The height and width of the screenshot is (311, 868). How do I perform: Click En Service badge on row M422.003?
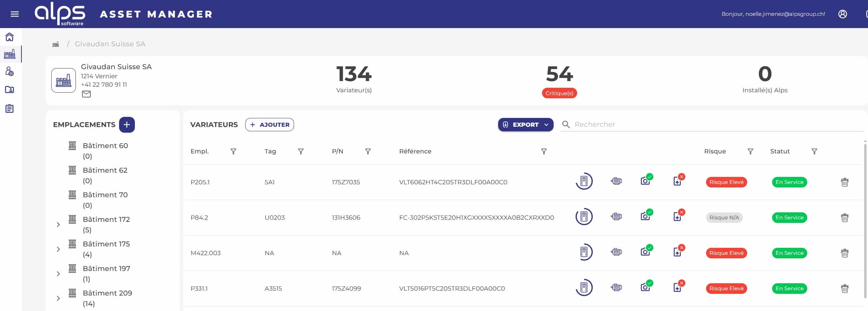(x=789, y=253)
